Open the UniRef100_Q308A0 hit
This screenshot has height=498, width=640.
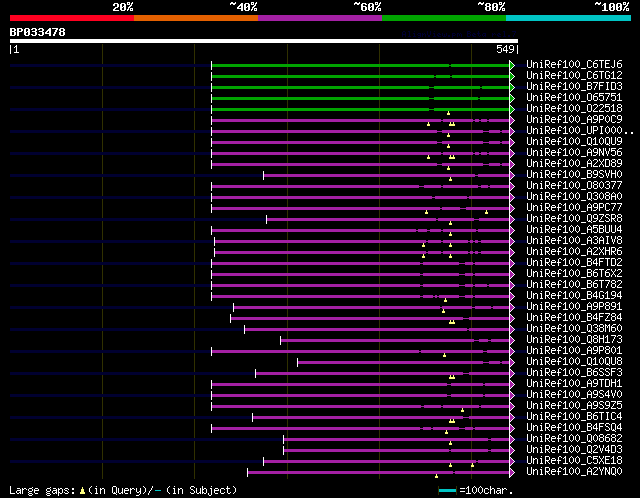pos(574,196)
